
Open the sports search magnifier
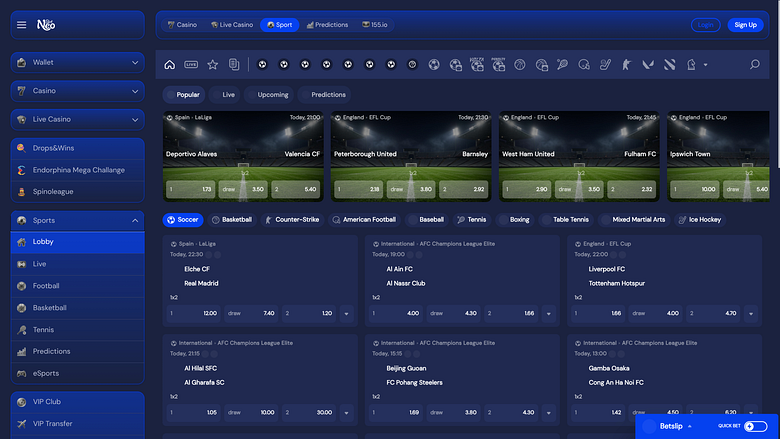(x=755, y=64)
